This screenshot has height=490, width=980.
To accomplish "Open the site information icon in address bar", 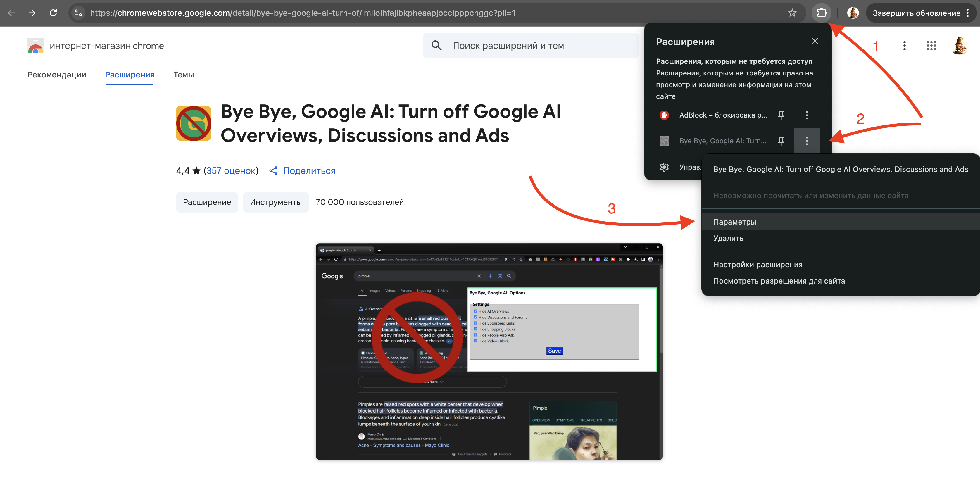I will pyautogui.click(x=78, y=13).
